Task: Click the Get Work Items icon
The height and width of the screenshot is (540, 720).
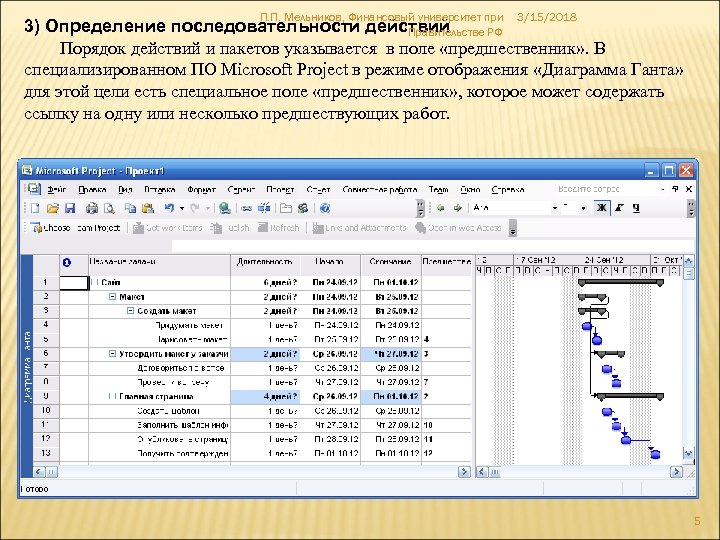Action: 138,228
